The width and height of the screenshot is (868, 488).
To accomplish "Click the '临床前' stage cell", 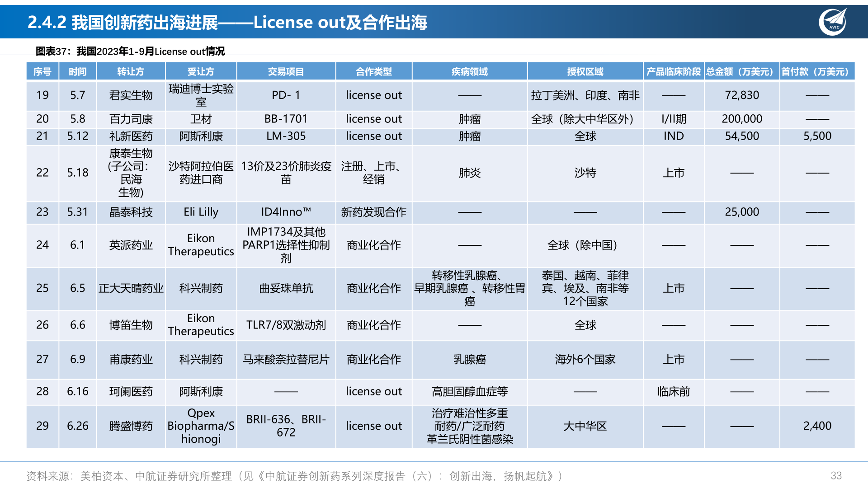I will (x=674, y=391).
